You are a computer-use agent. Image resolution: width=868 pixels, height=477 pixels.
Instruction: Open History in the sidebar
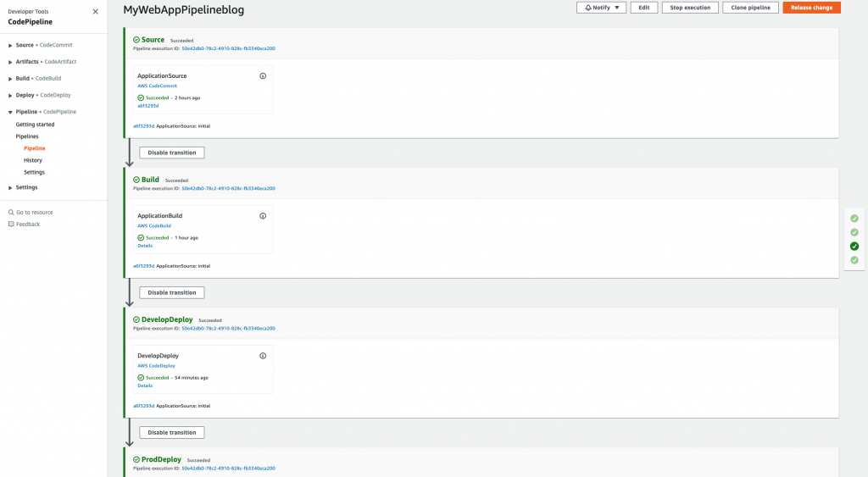click(33, 160)
